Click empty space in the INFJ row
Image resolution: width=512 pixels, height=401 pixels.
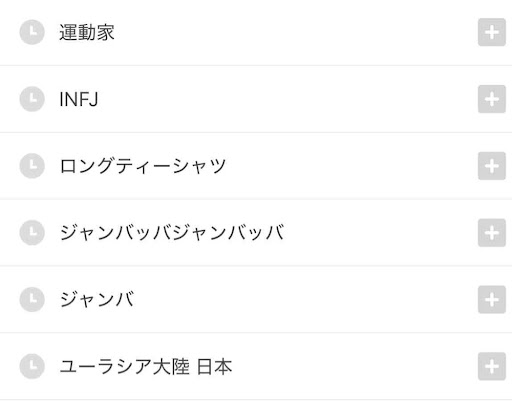point(287,99)
